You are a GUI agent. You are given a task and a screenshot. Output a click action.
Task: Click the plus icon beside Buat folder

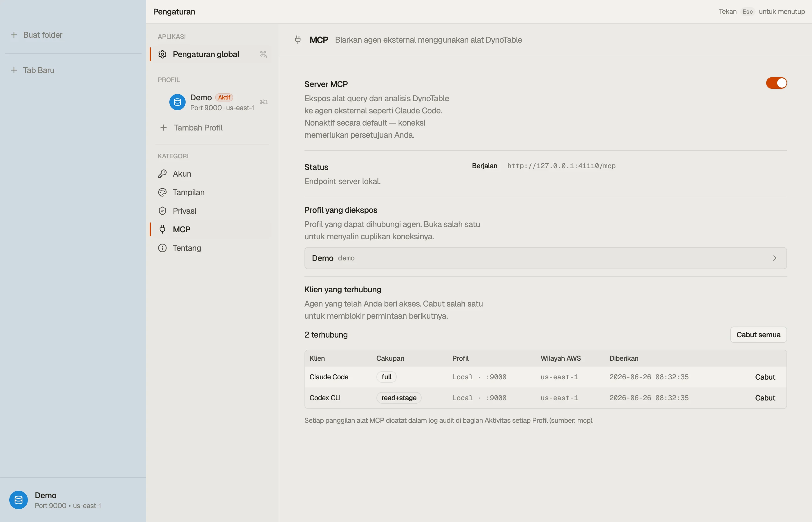(x=14, y=35)
